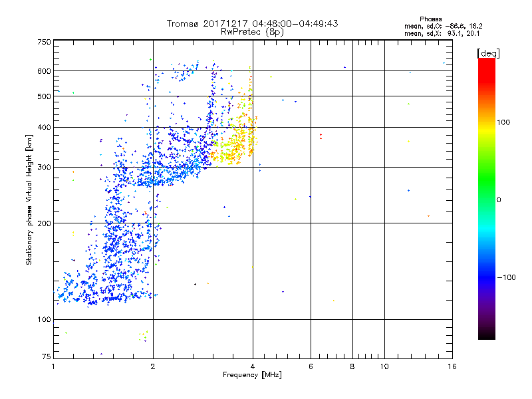Click the 'RwPretec (8p)' subtitle

pos(252,32)
